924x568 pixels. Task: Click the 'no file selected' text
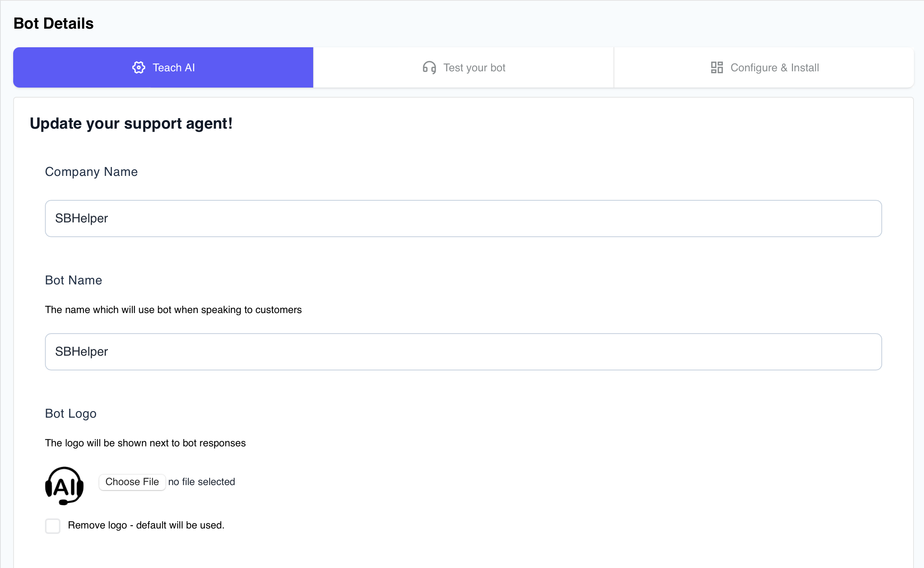point(202,482)
